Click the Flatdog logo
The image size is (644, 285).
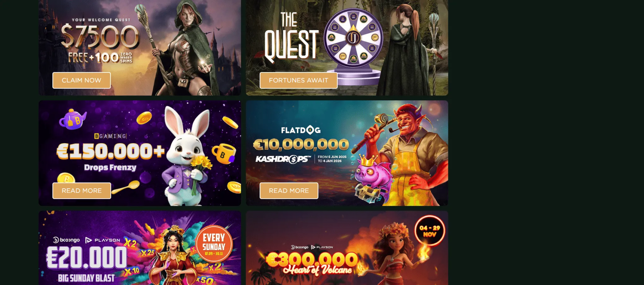(x=301, y=130)
